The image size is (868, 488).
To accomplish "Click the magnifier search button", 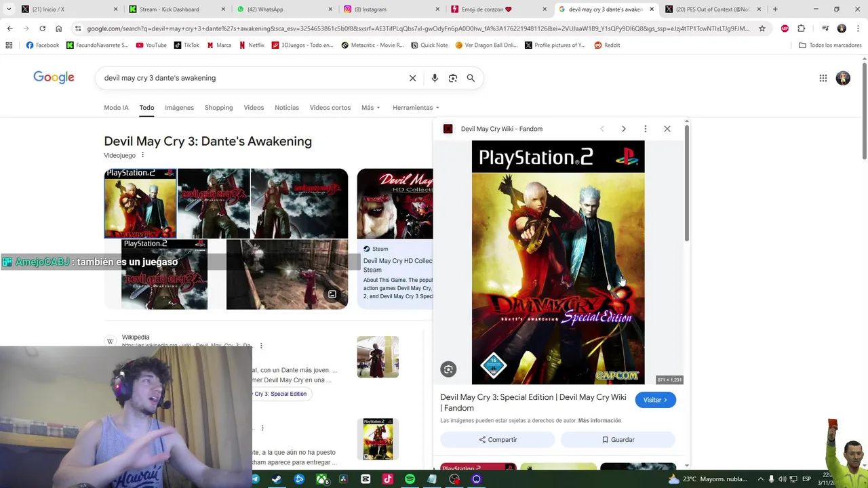I will (x=471, y=78).
